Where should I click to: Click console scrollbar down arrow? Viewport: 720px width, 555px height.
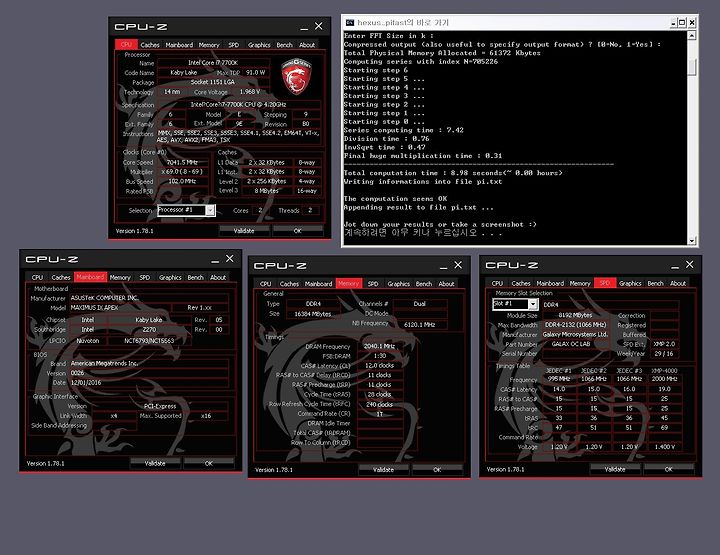692,241
